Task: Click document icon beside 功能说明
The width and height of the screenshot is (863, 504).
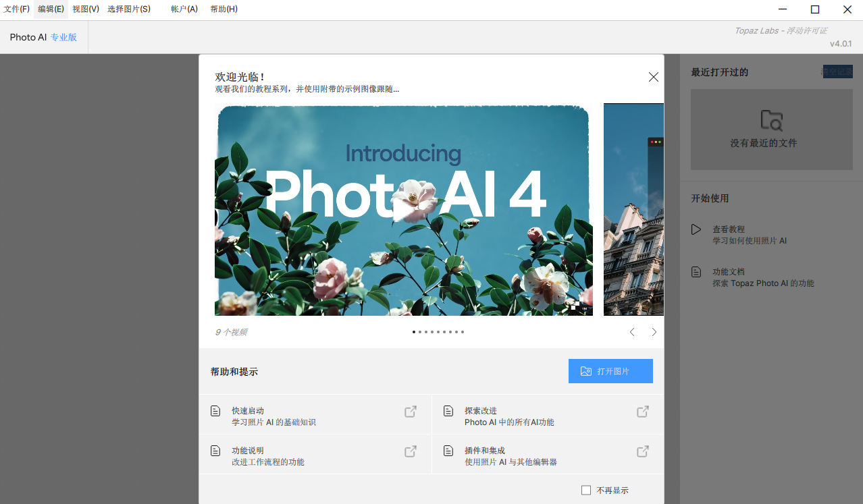Action: tap(215, 451)
